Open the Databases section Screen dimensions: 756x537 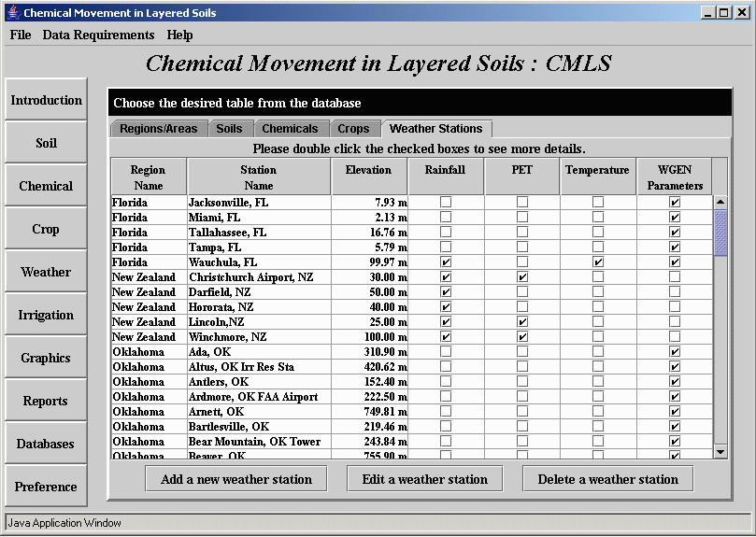coord(47,444)
